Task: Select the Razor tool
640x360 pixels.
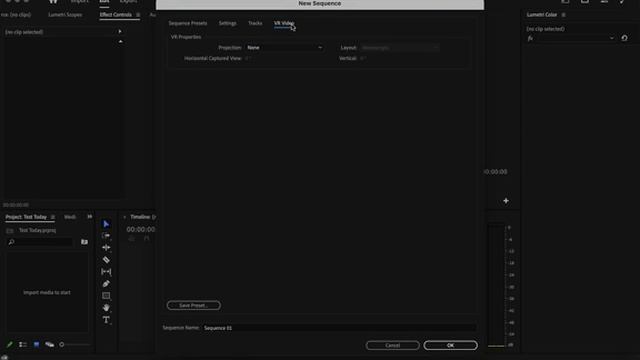Action: tap(106, 260)
